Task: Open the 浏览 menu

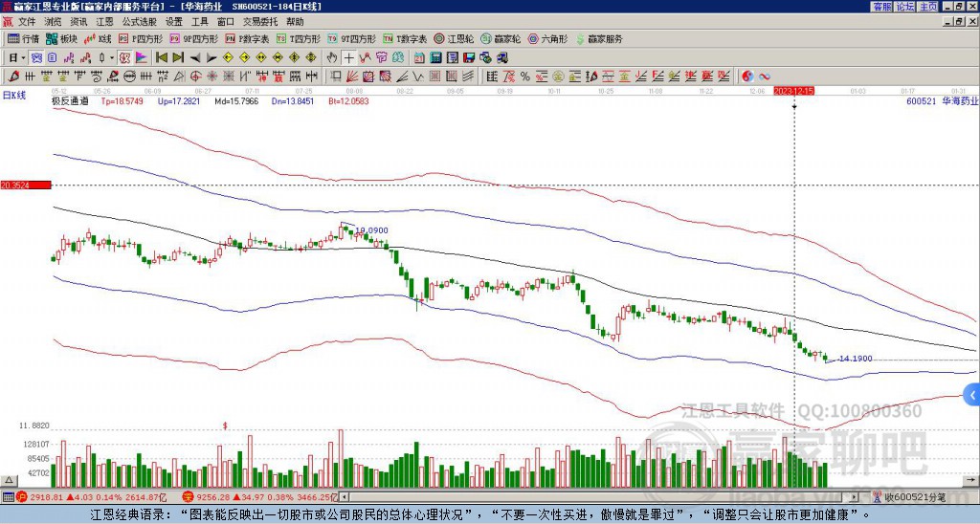Action: (53, 22)
